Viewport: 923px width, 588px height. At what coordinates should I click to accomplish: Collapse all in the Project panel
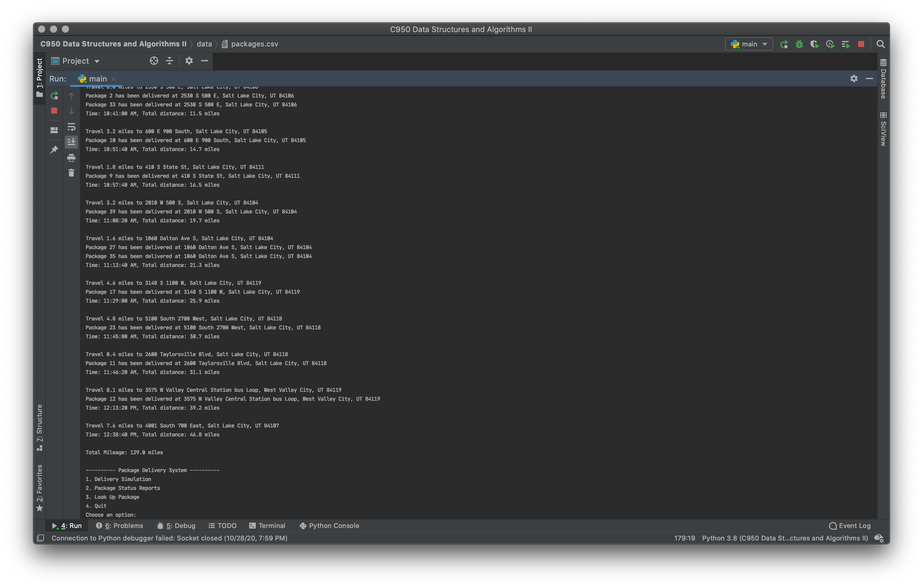[x=169, y=61]
